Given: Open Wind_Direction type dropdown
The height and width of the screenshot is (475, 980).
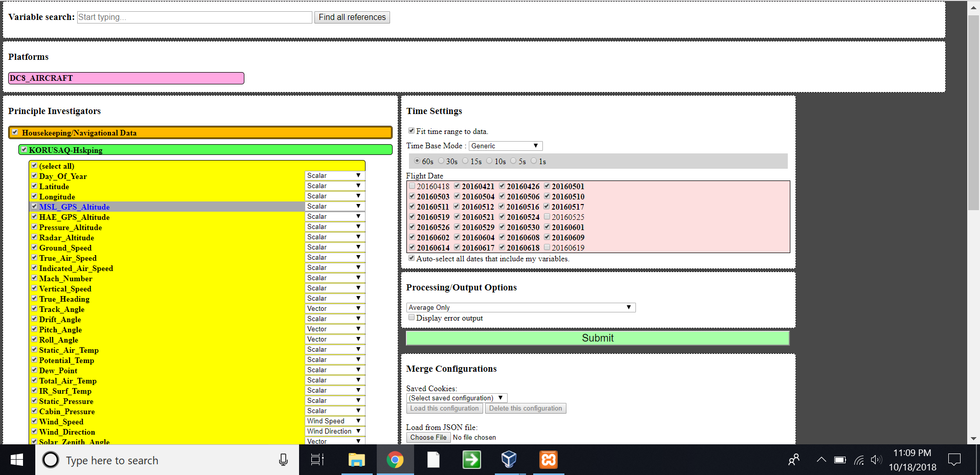Looking at the screenshot, I should (335, 431).
